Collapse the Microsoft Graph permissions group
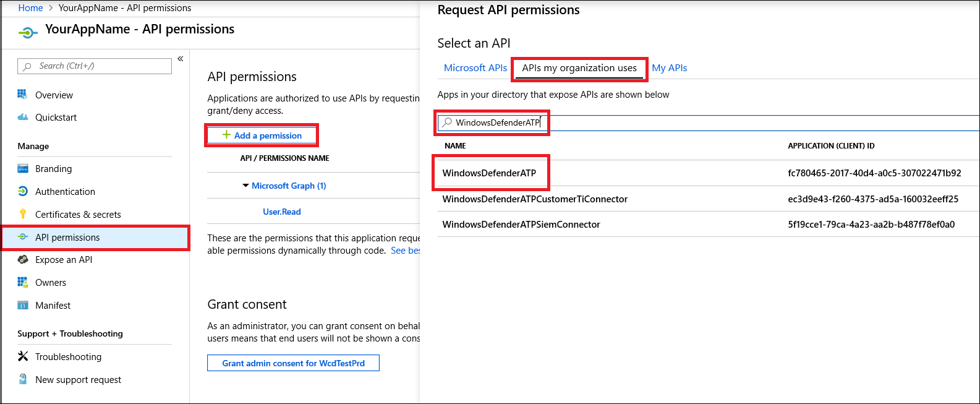Image resolution: width=980 pixels, height=404 pixels. coord(245,186)
